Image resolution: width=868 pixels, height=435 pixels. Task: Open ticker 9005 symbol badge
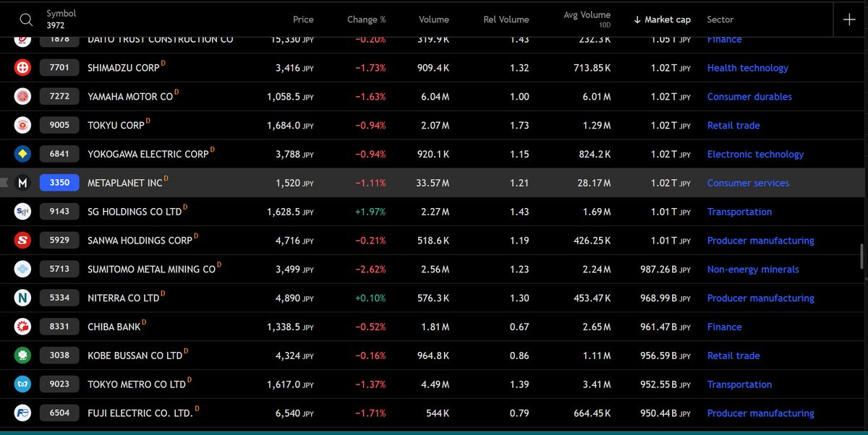59,125
